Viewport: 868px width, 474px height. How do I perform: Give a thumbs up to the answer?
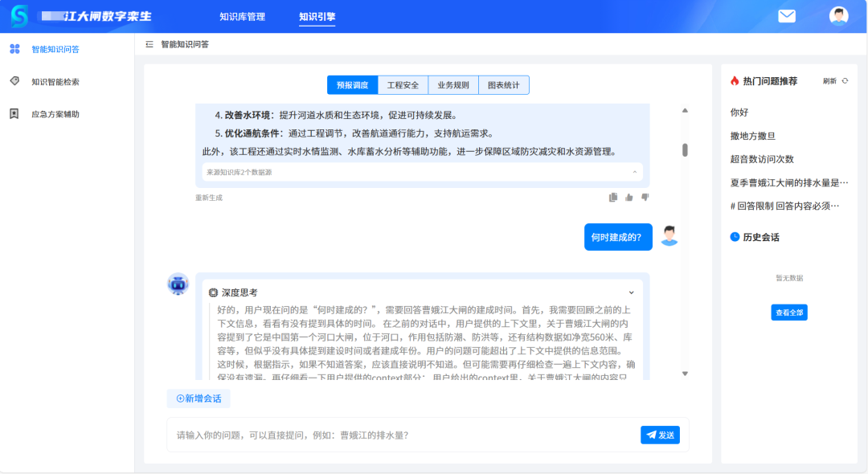tap(628, 196)
